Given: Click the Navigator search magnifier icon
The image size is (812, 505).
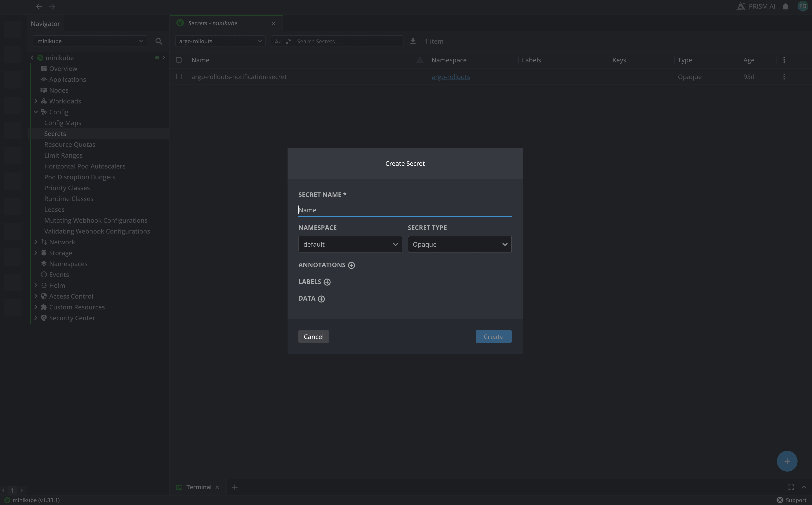Looking at the screenshot, I should pyautogui.click(x=159, y=41).
